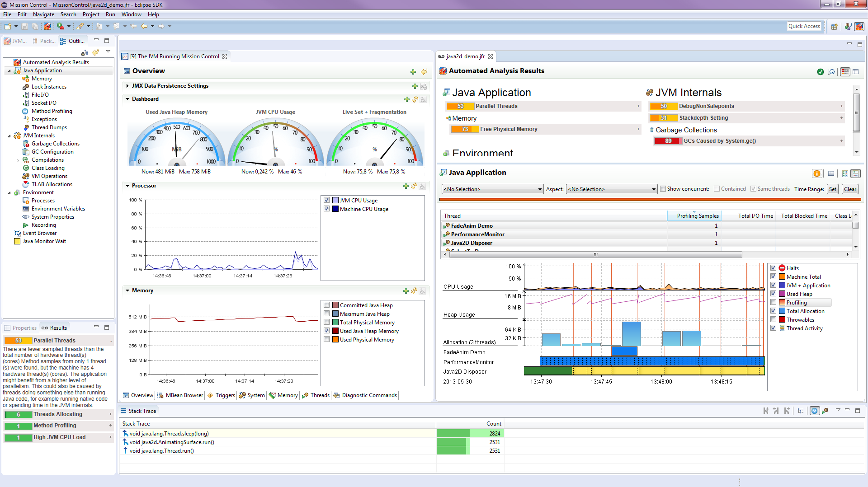
Task: Collapse the Dashboard section
Action: pyautogui.click(x=127, y=99)
